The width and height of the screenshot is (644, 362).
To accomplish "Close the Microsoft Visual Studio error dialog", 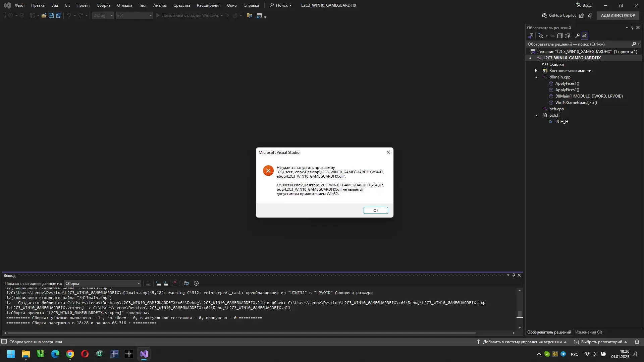I will (x=388, y=152).
